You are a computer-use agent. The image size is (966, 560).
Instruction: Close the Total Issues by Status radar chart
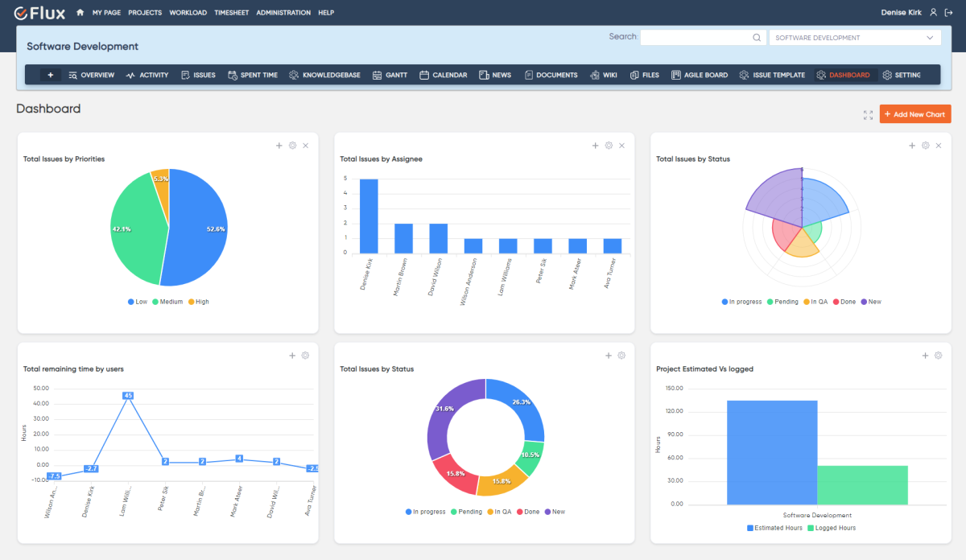938,146
